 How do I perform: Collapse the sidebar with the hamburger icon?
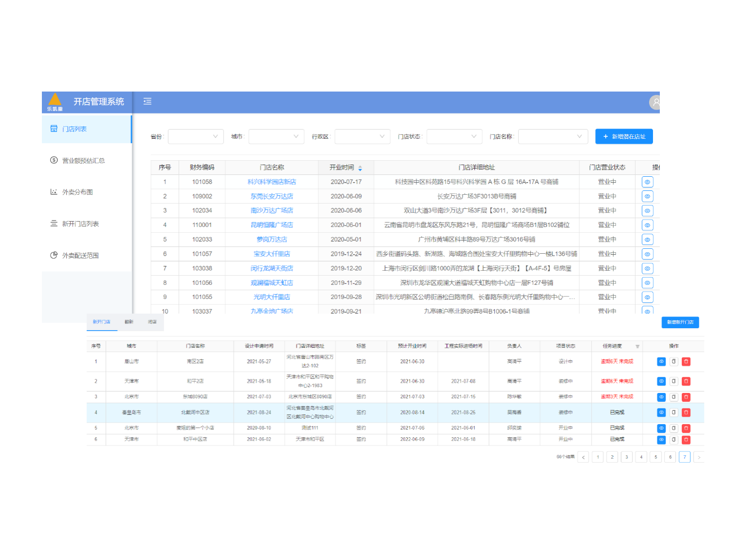tap(148, 101)
